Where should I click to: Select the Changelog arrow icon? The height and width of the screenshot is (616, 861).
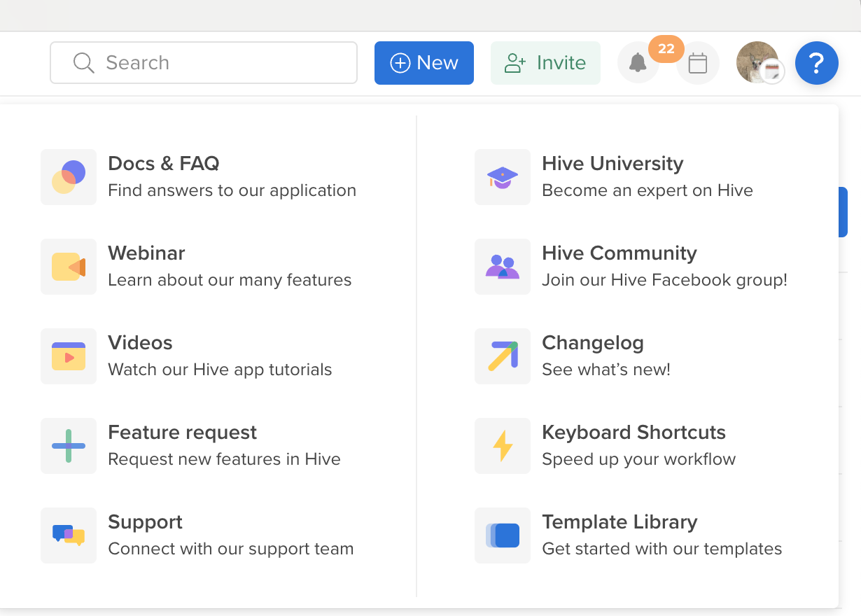click(x=502, y=356)
